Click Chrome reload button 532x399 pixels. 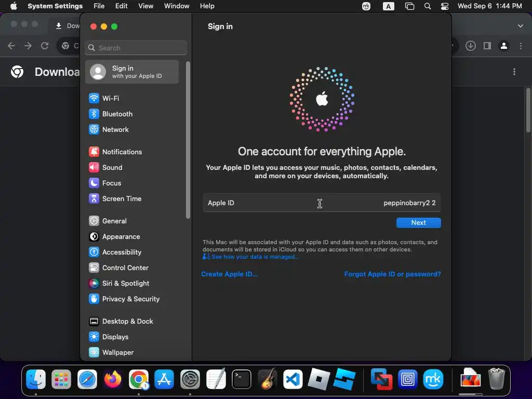point(45,46)
